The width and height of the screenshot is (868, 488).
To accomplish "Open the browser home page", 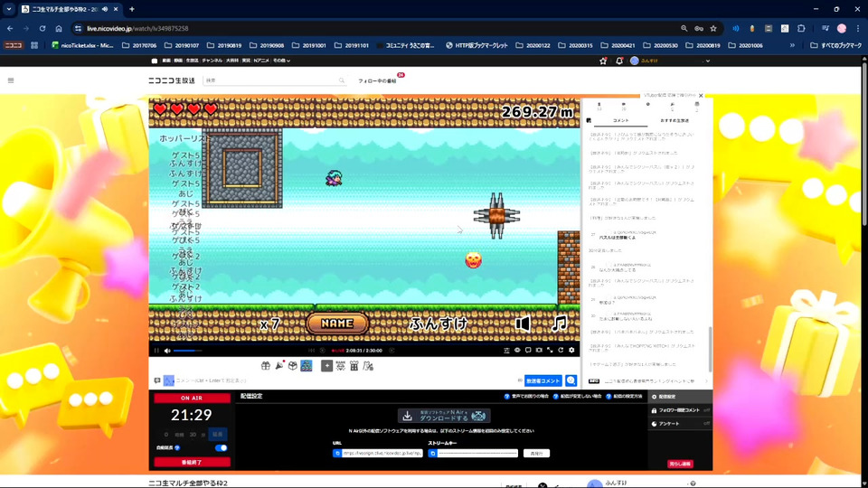I will (59, 28).
